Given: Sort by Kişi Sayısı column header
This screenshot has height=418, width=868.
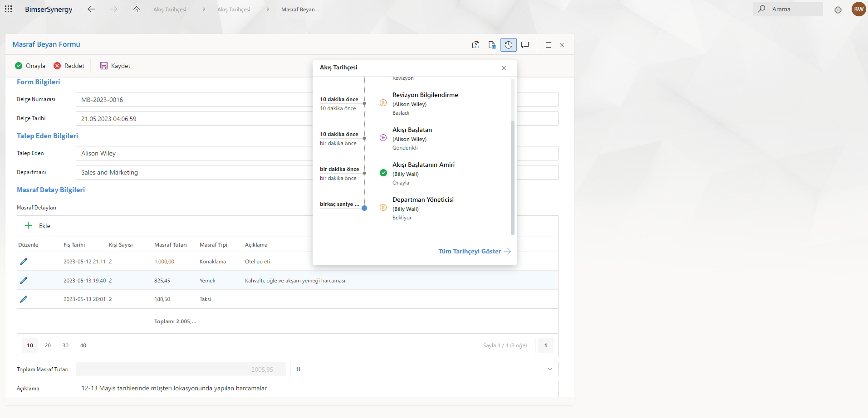Looking at the screenshot, I should pyautogui.click(x=121, y=245).
